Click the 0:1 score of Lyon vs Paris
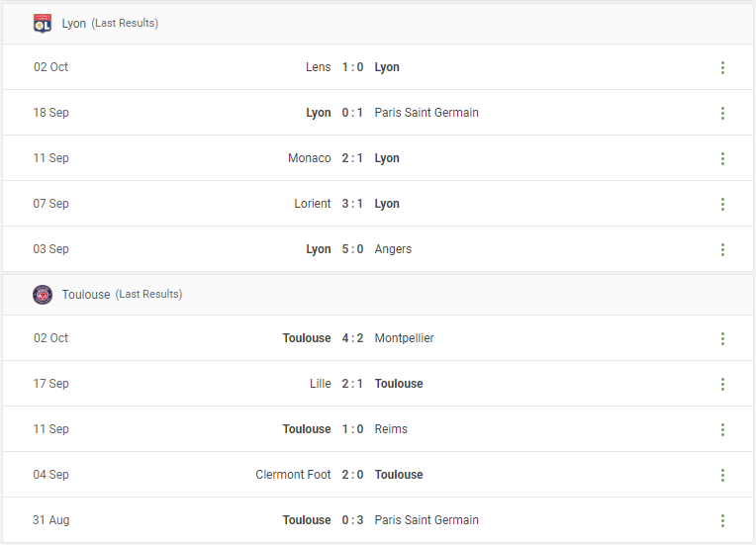 pyautogui.click(x=352, y=113)
